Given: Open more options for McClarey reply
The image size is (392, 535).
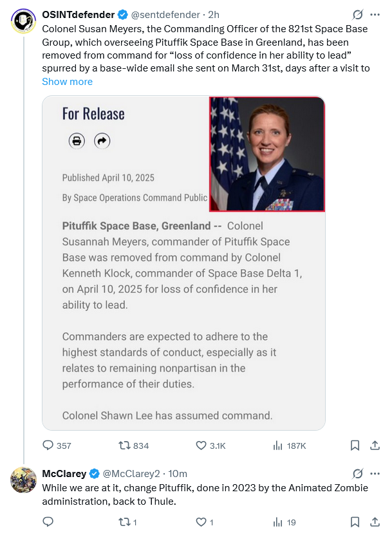Looking at the screenshot, I should pyautogui.click(x=375, y=474).
